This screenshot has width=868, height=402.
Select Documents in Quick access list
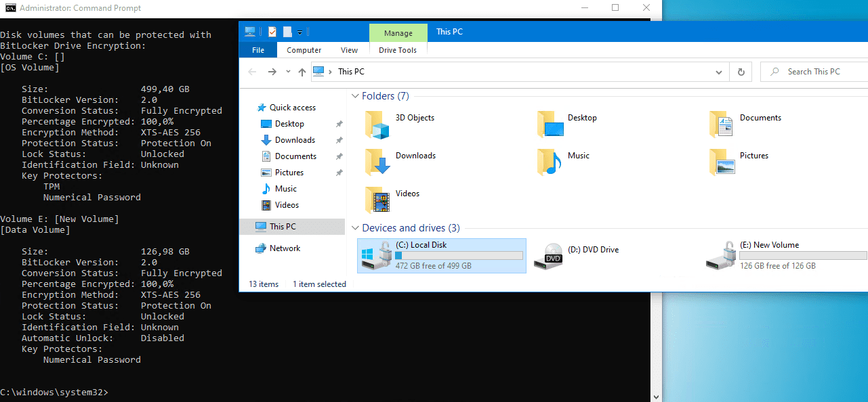pos(295,156)
